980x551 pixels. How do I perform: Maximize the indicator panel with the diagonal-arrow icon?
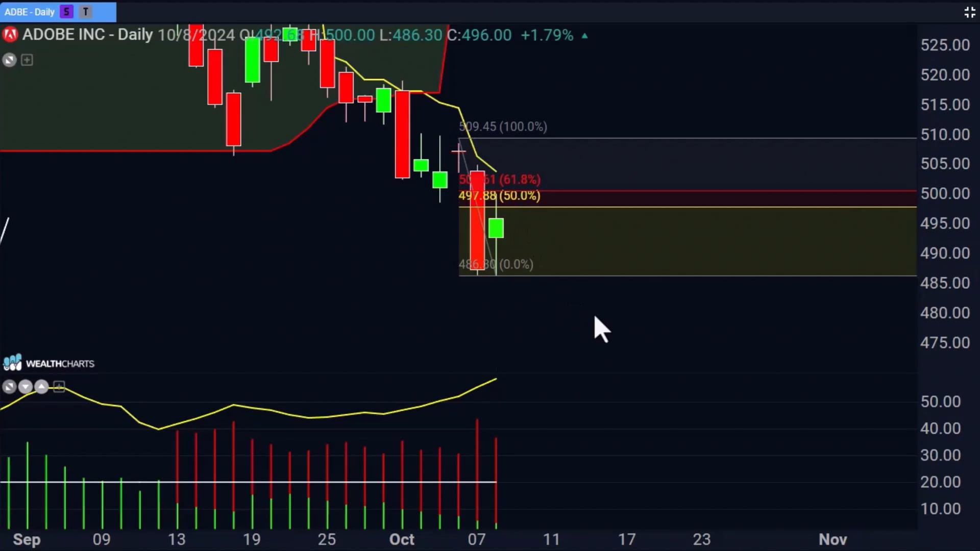(x=9, y=387)
